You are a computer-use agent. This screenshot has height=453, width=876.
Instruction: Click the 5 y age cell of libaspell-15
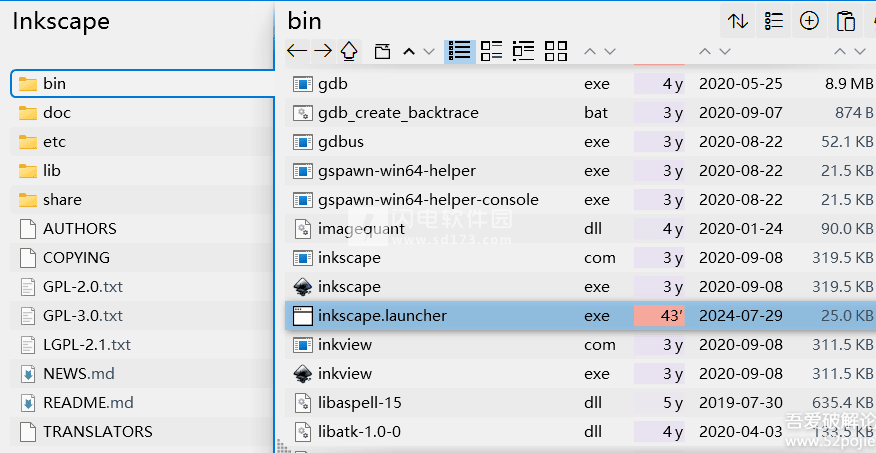tap(659, 403)
